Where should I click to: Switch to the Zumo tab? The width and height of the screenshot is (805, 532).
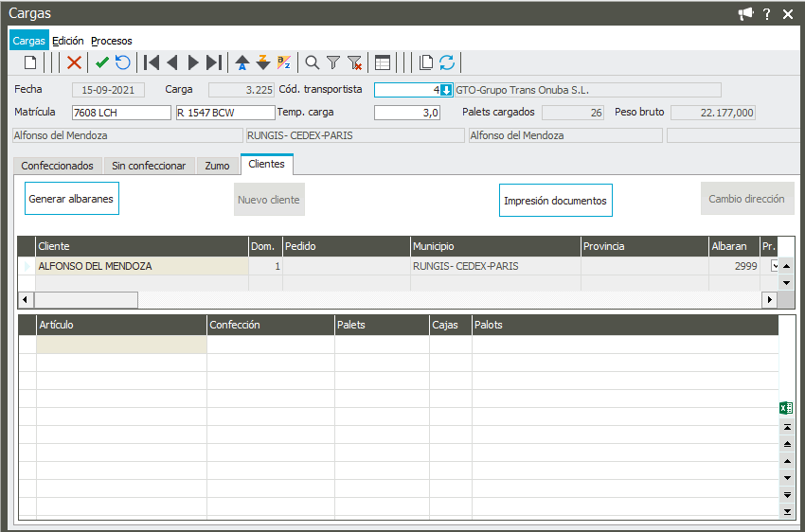(217, 166)
